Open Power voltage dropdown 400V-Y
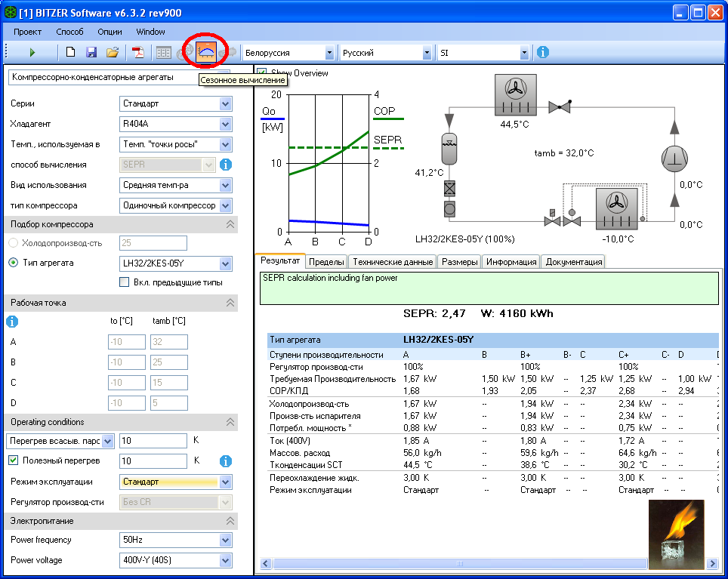Viewport: 728px width, 579px height. [x=176, y=560]
